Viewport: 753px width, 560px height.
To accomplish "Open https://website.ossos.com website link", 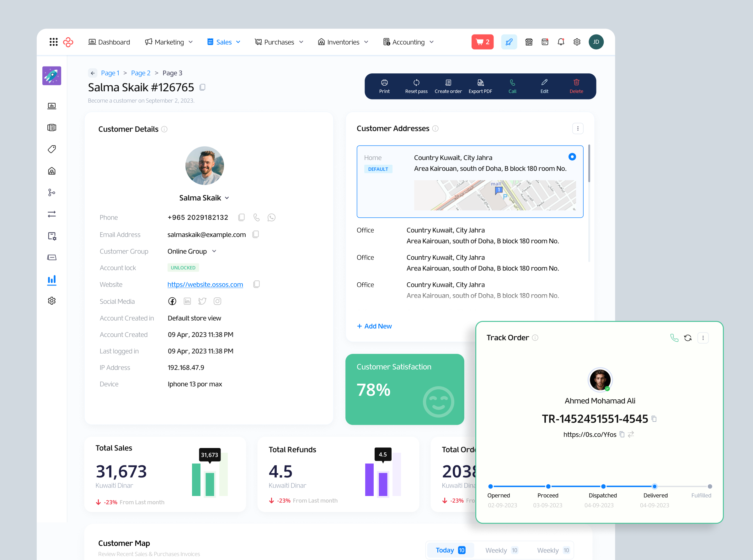I will 205,285.
